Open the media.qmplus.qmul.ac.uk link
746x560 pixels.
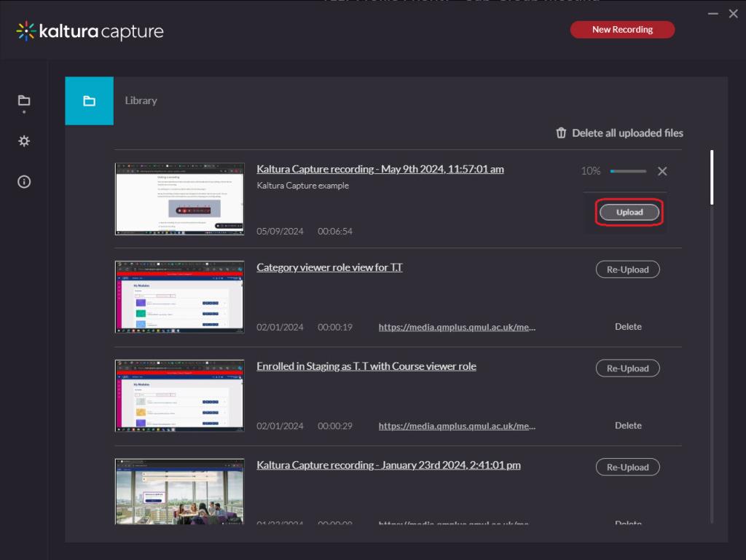click(457, 326)
